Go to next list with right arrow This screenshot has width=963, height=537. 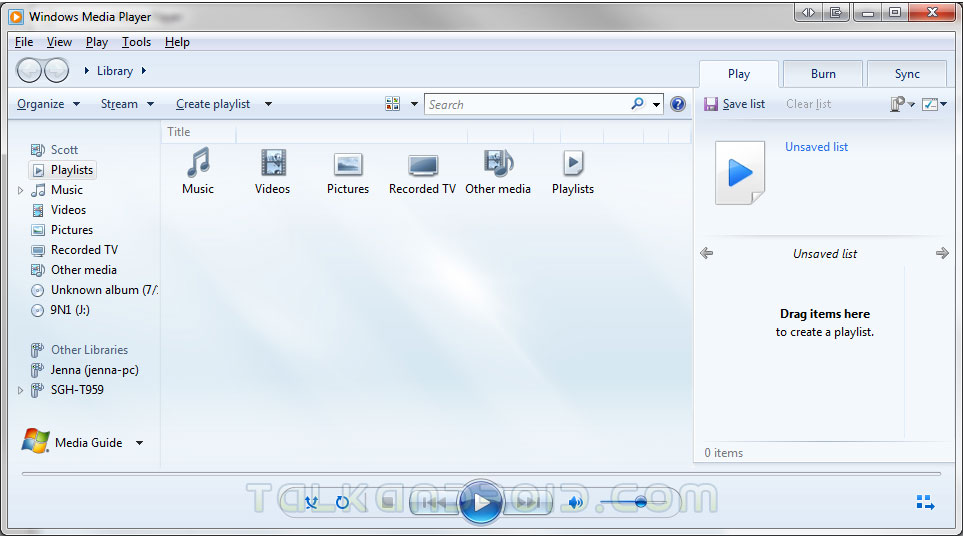click(942, 253)
